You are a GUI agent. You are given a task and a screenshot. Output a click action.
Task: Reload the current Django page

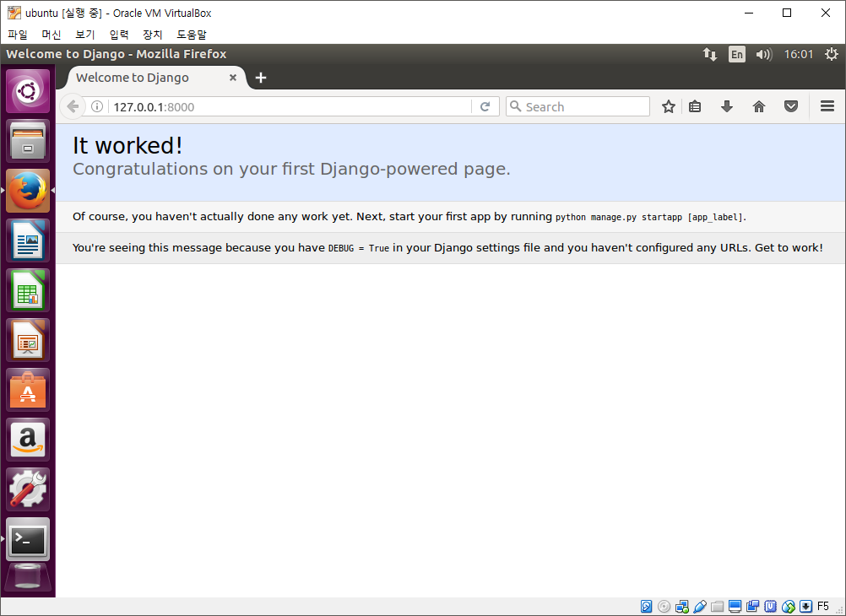pyautogui.click(x=485, y=107)
